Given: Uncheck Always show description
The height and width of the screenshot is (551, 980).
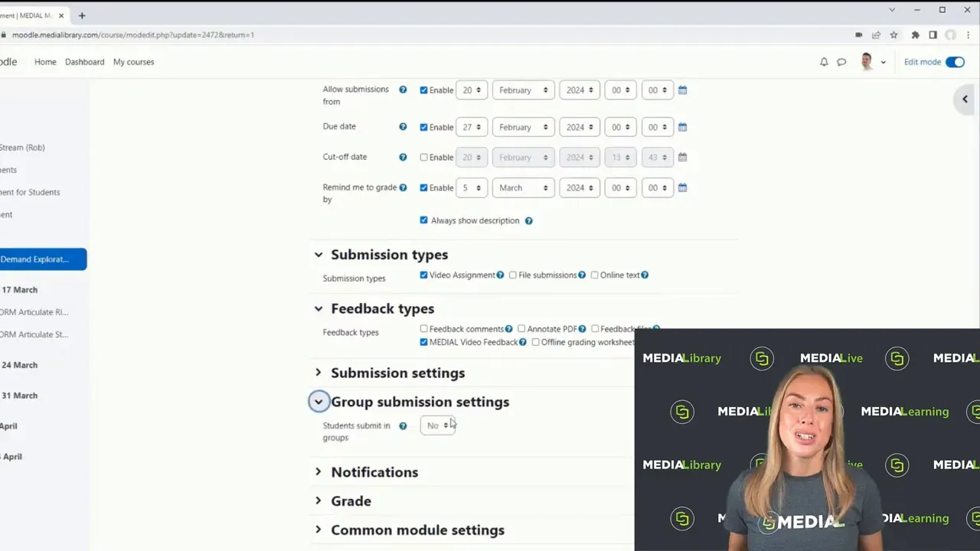Looking at the screenshot, I should (x=423, y=220).
